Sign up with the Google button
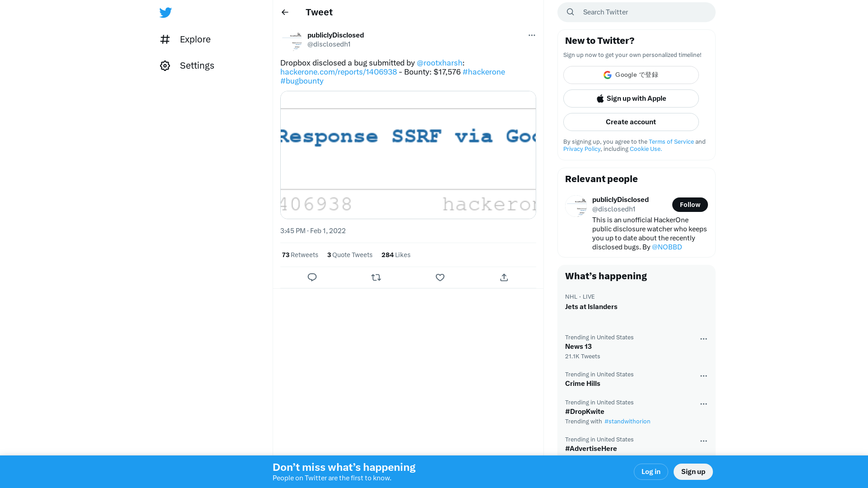 631,75
